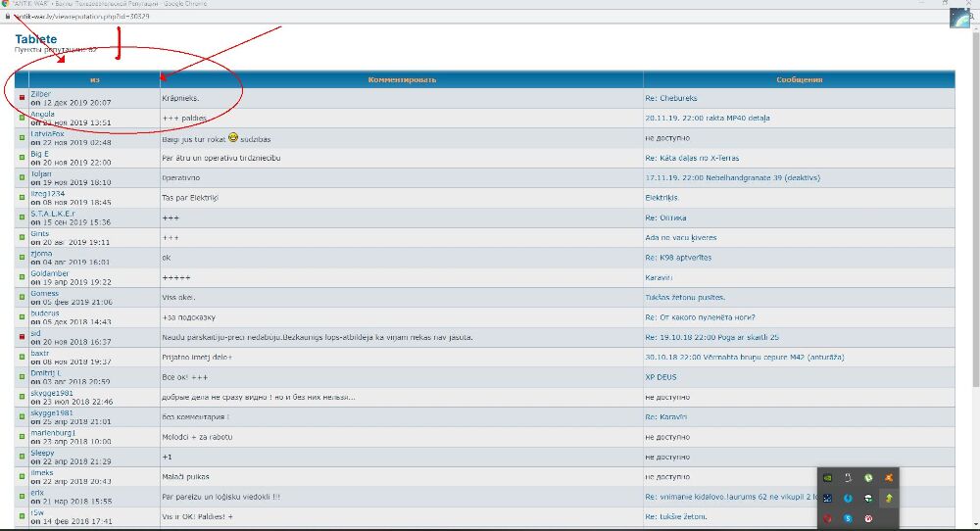Screen dimensions: 980x531
Task: Click the blue circular tray icon
Action: [848, 498]
